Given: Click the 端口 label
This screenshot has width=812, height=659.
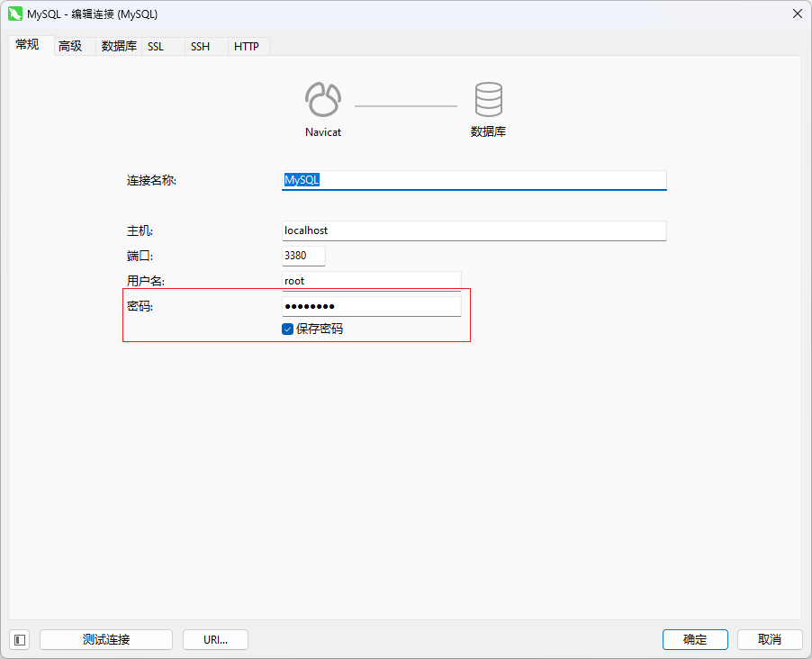Looking at the screenshot, I should [x=140, y=256].
